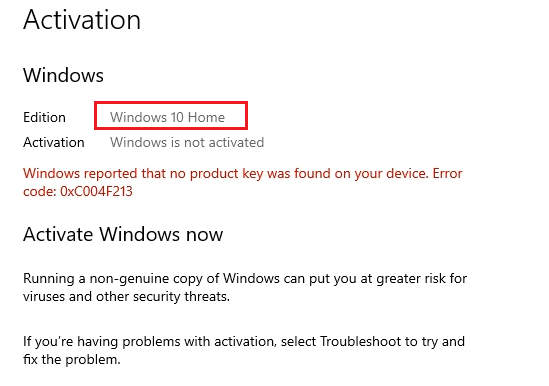
Task: Click the 'Activate Windows now' heading
Action: pyautogui.click(x=123, y=234)
